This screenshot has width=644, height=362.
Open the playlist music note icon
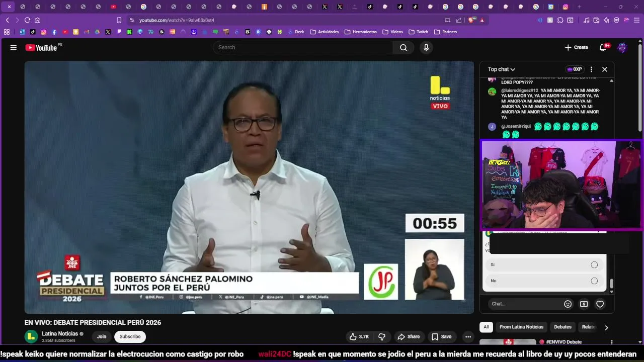tap(586, 20)
